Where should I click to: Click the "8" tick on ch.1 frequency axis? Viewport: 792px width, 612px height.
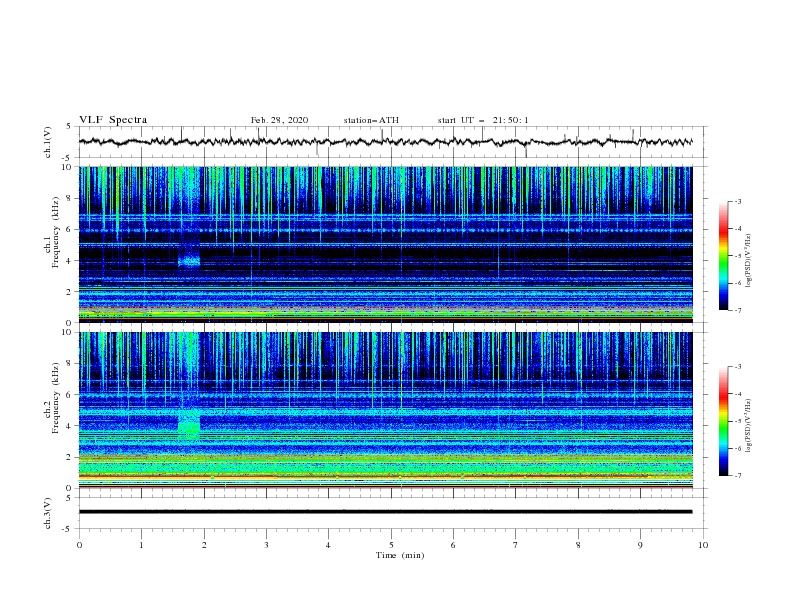coord(70,198)
